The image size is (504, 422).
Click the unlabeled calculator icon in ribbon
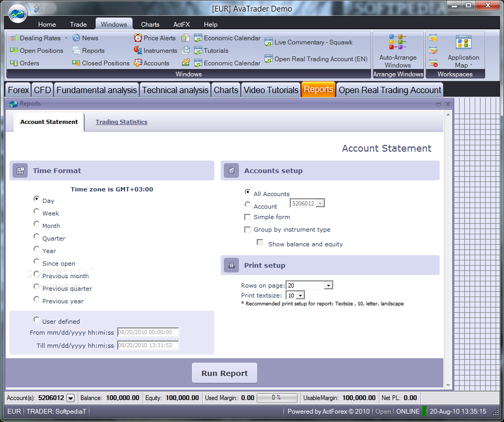click(186, 38)
